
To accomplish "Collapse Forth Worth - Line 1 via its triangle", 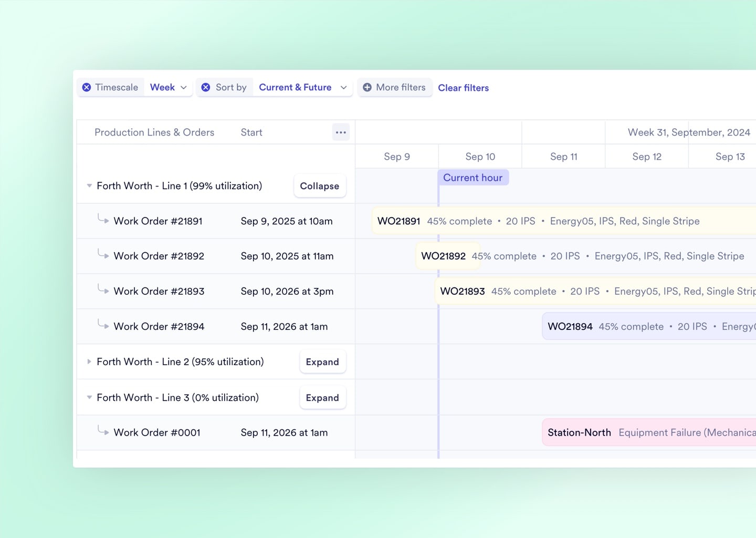I will [89, 185].
